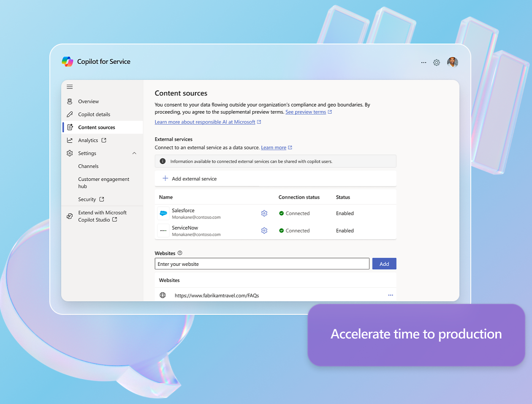The image size is (532, 404).
Task: Open settings gear in the top header
Action: [x=437, y=63]
